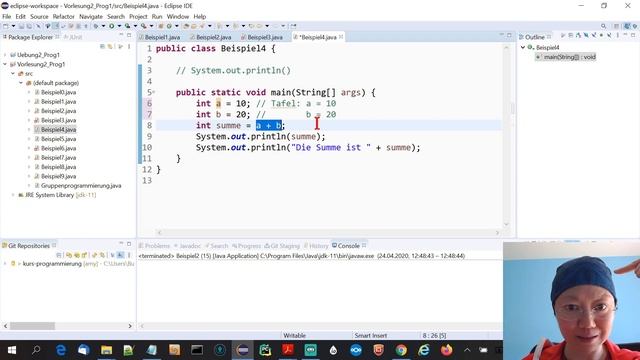
Task: Select Beispiel9.java in Package Explorer
Action: tap(58, 176)
